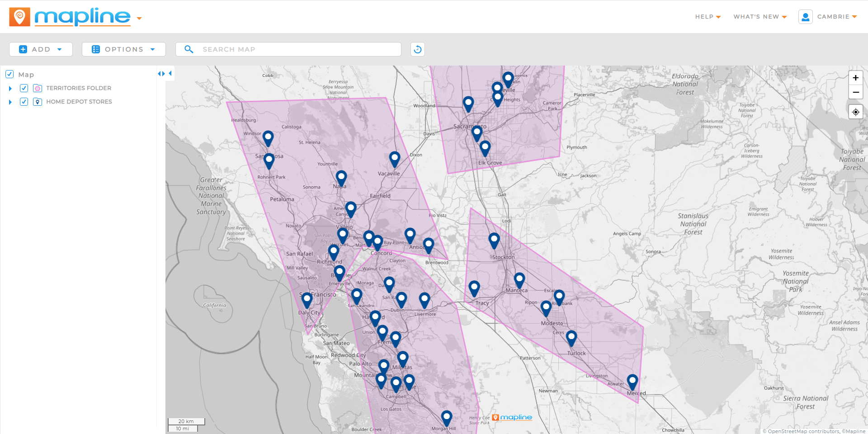
Task: Collapse the sidebar with left arrow
Action: point(170,73)
